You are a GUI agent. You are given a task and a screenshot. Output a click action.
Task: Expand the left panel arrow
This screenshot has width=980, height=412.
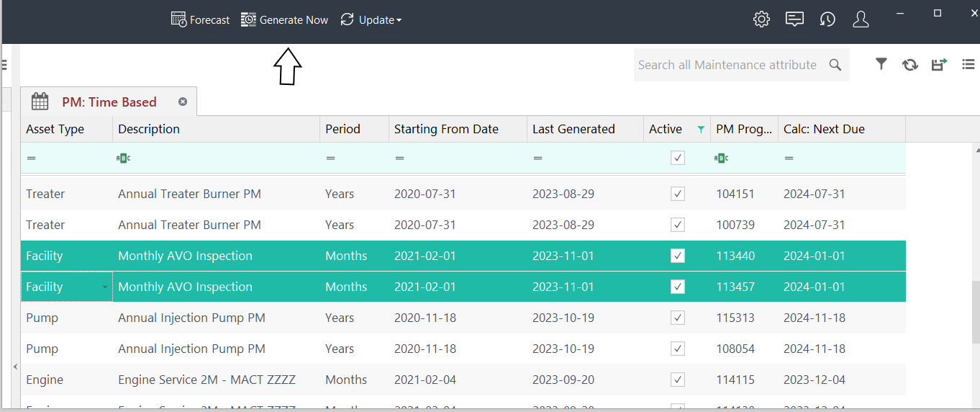[x=15, y=367]
